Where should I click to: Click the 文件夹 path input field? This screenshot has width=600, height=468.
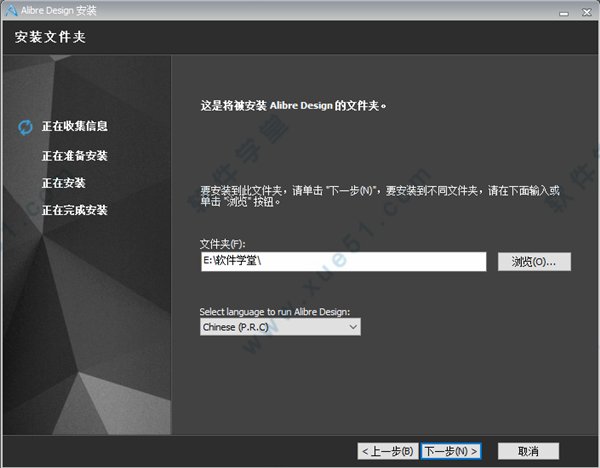pyautogui.click(x=344, y=262)
